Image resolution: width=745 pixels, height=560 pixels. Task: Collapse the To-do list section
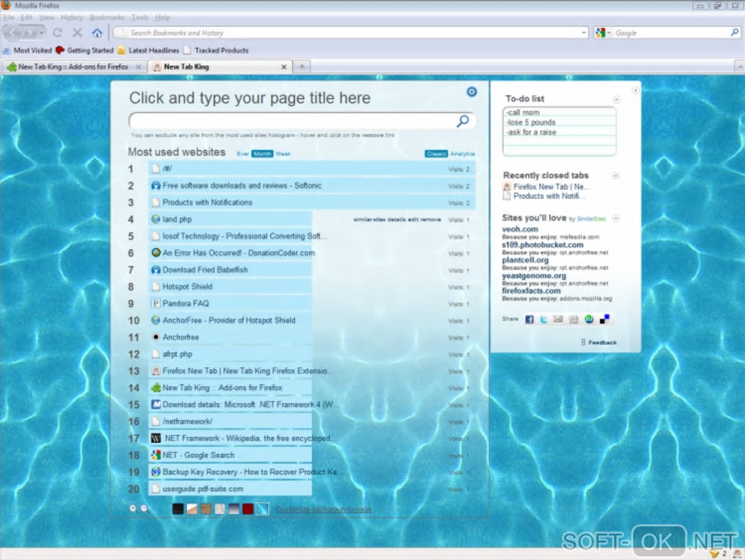(x=616, y=100)
